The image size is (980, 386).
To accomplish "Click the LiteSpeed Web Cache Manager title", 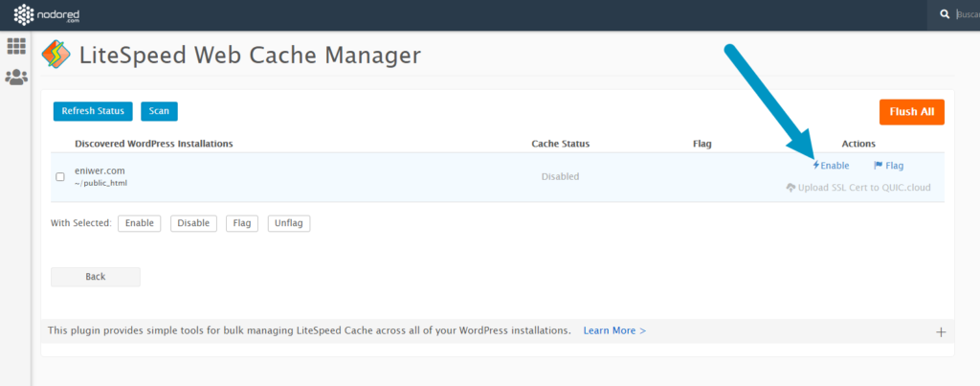I will pos(250,55).
